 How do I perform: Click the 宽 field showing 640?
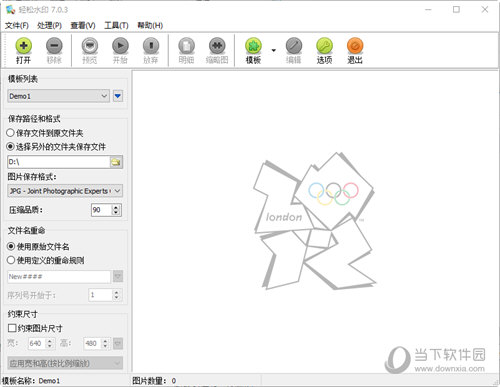pos(37,343)
